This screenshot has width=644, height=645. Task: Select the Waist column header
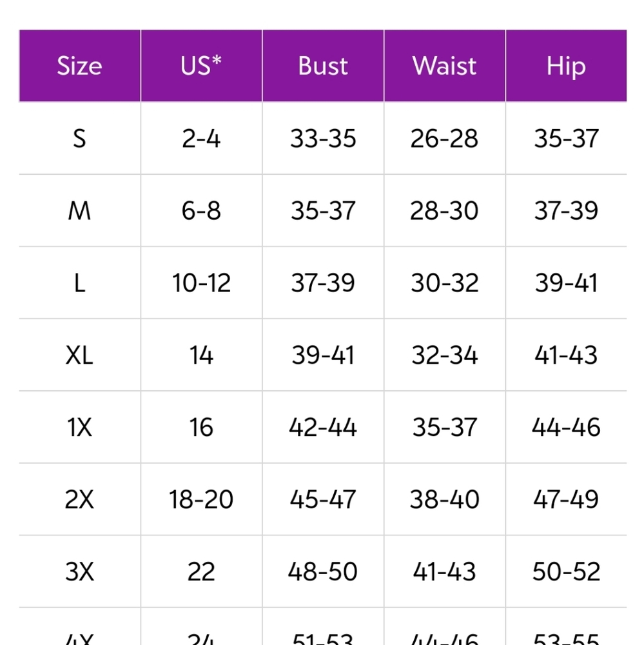pos(445,66)
